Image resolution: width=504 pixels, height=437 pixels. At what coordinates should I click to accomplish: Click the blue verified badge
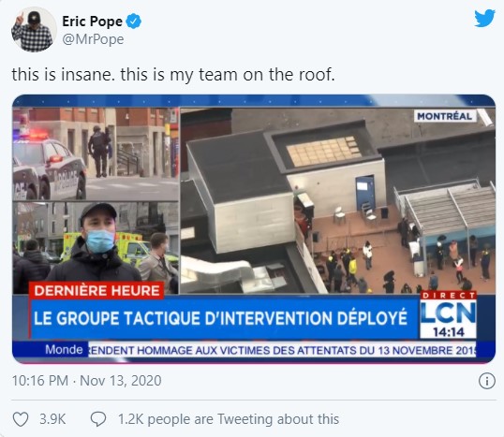[133, 22]
